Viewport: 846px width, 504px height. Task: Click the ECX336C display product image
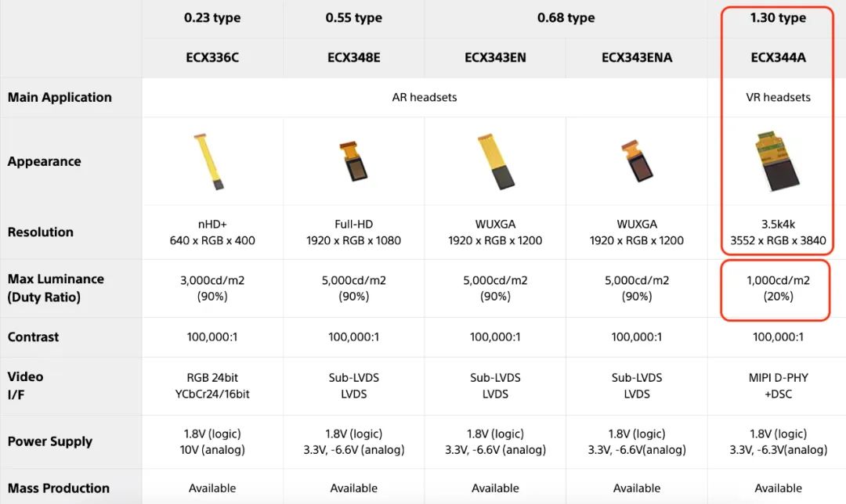tap(209, 161)
